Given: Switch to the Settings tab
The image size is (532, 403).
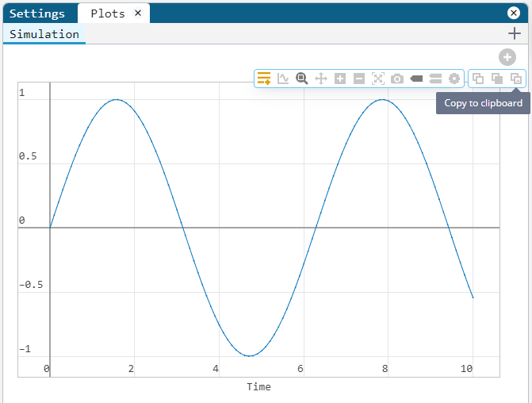Looking at the screenshot, I should (37, 13).
